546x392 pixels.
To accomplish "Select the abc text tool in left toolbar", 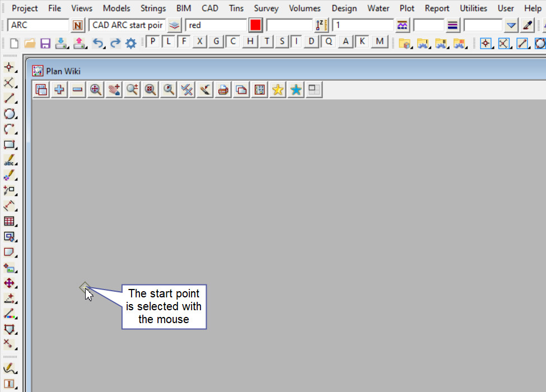I will (9, 160).
